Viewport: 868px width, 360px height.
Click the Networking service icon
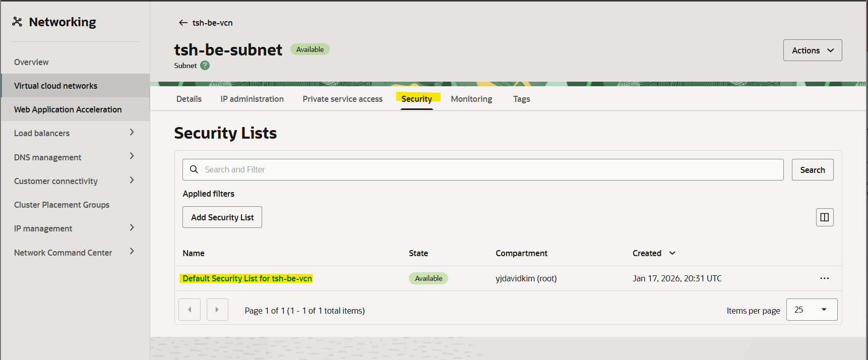(17, 22)
